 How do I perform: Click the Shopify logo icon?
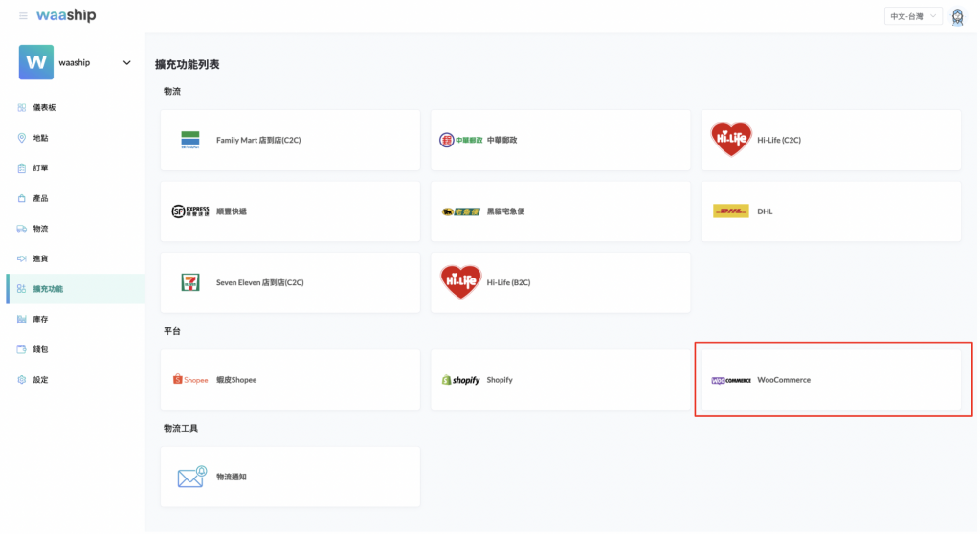(x=460, y=380)
